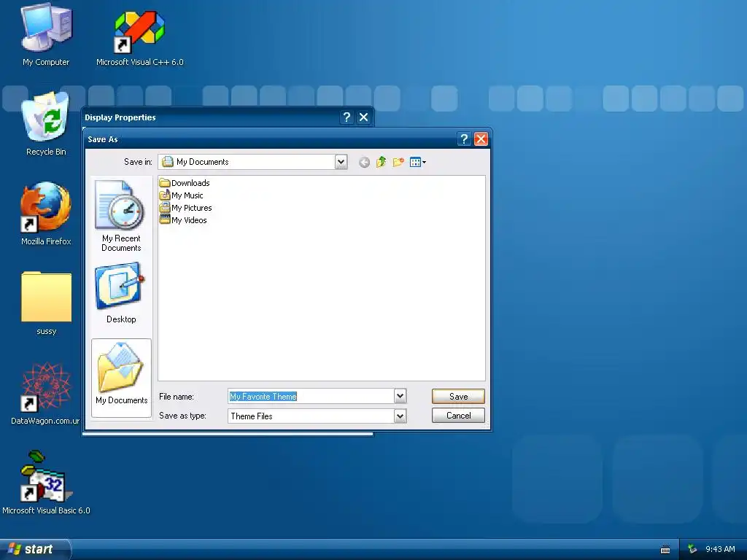
Task: Close the Display Properties window
Action: coord(363,117)
